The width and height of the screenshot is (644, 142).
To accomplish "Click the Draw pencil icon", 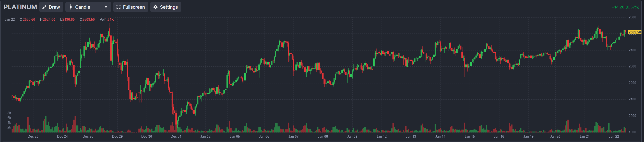I will click(44, 7).
